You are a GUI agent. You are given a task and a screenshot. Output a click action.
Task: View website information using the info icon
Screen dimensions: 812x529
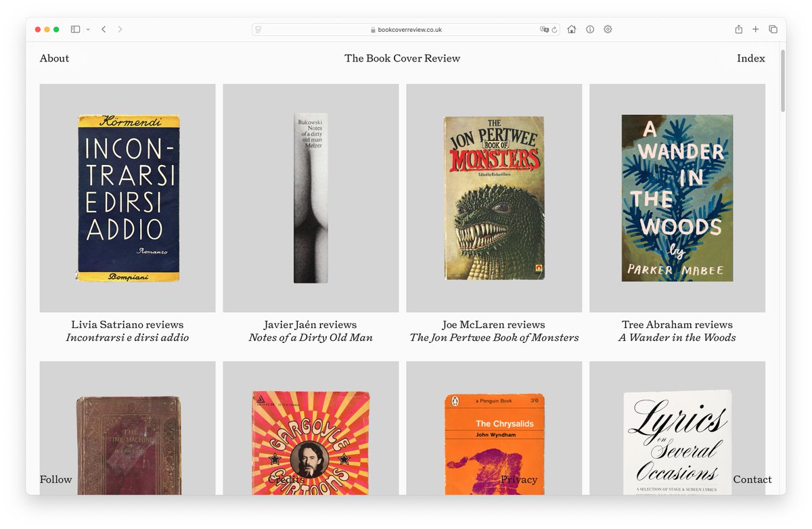pos(589,29)
